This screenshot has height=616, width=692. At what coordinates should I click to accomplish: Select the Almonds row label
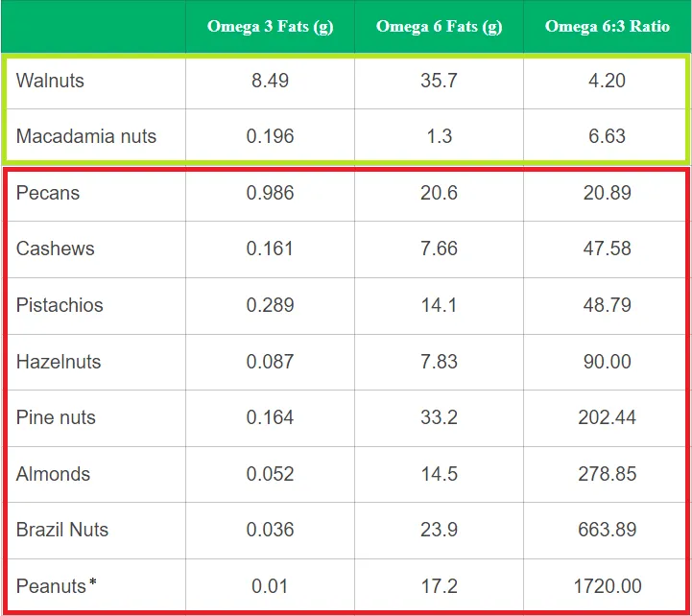[53, 474]
